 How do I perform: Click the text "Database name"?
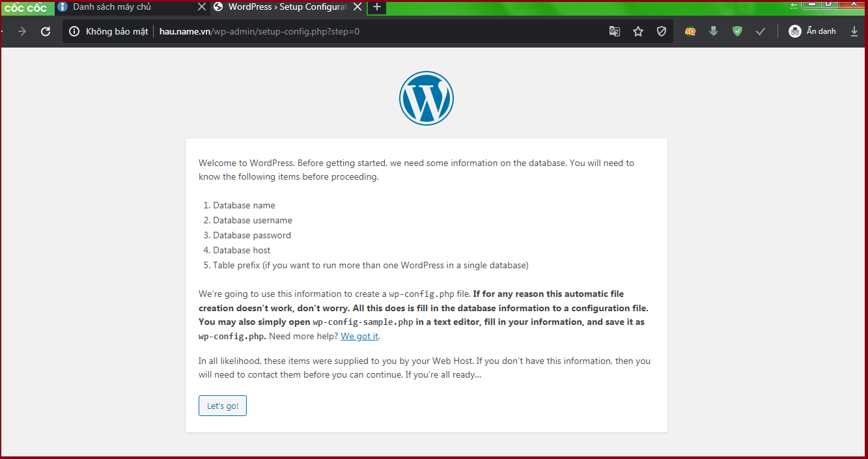click(x=244, y=205)
